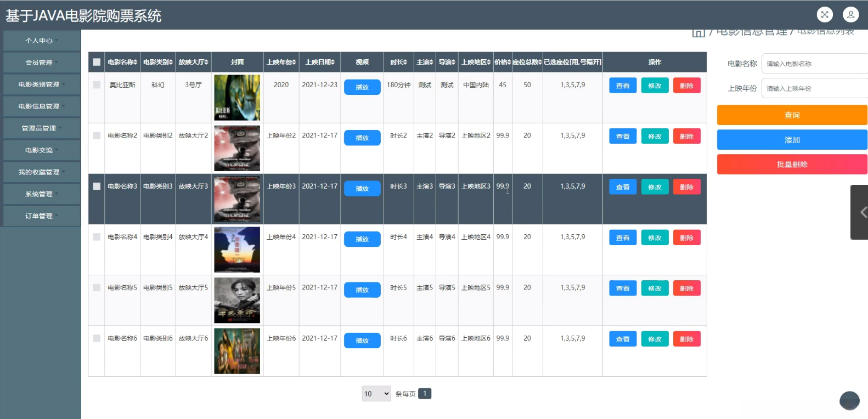Open the 管理员管理 sidebar menu
The width and height of the screenshot is (868, 419).
coord(42,128)
